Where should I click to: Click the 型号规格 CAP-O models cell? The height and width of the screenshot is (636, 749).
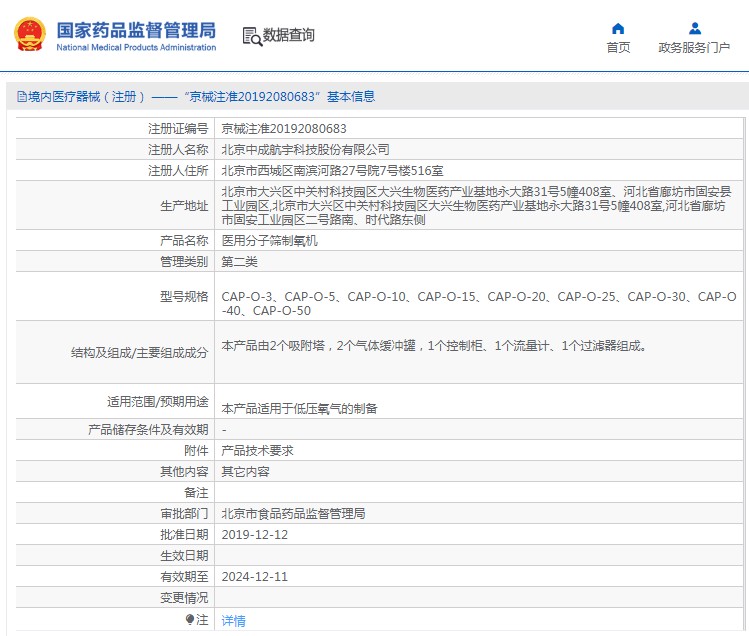479,296
